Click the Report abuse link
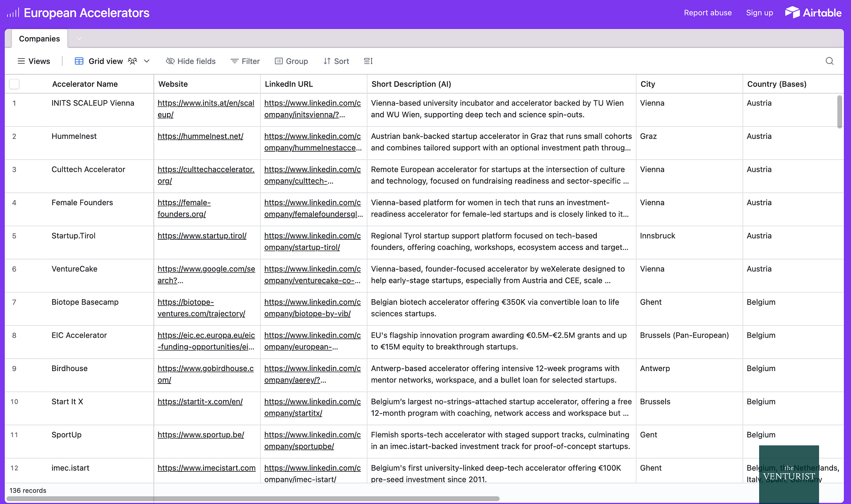Screen dimensions: 851x504 [707, 13]
